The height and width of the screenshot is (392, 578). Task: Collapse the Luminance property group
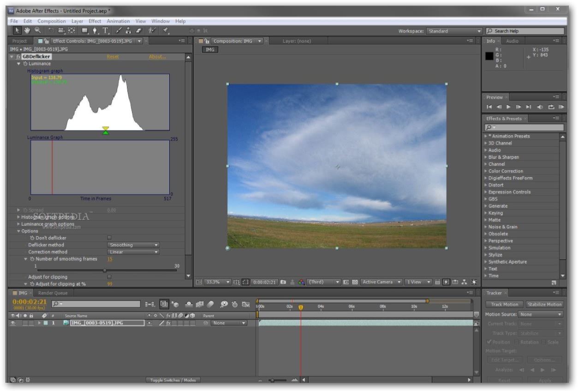[x=19, y=64]
